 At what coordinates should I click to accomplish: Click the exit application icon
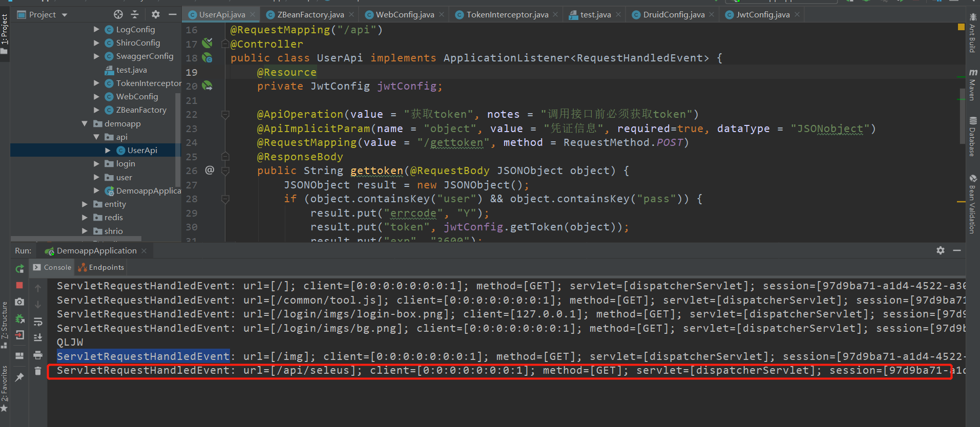19,335
